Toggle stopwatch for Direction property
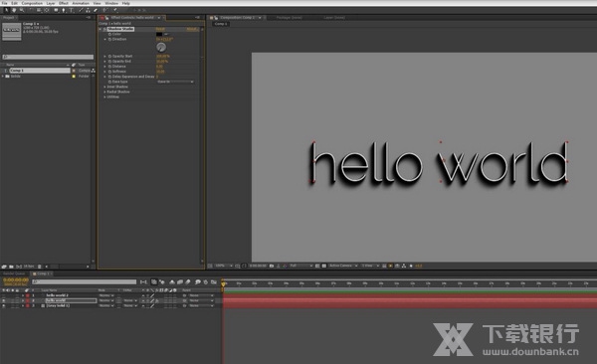597x364 pixels. click(109, 39)
